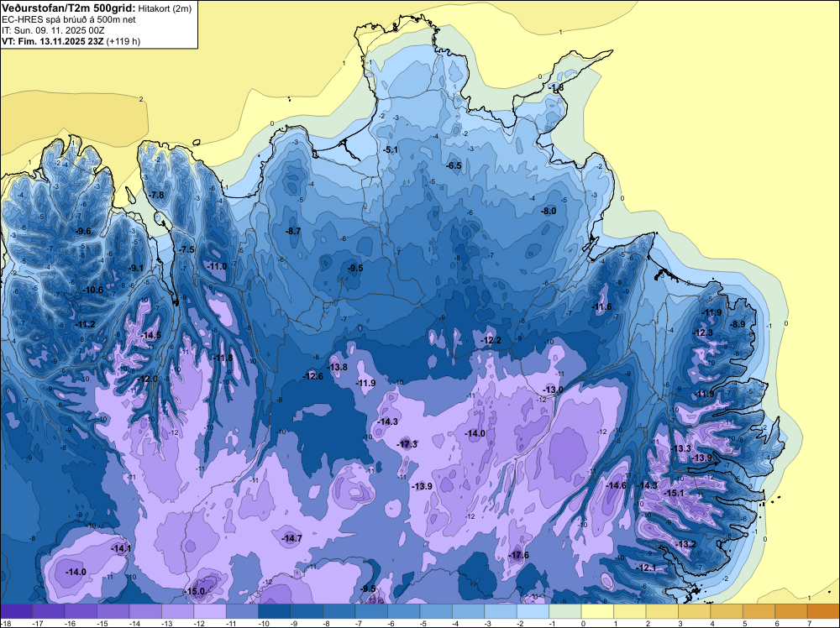Click the -11.2 temperature reading

coord(85,324)
